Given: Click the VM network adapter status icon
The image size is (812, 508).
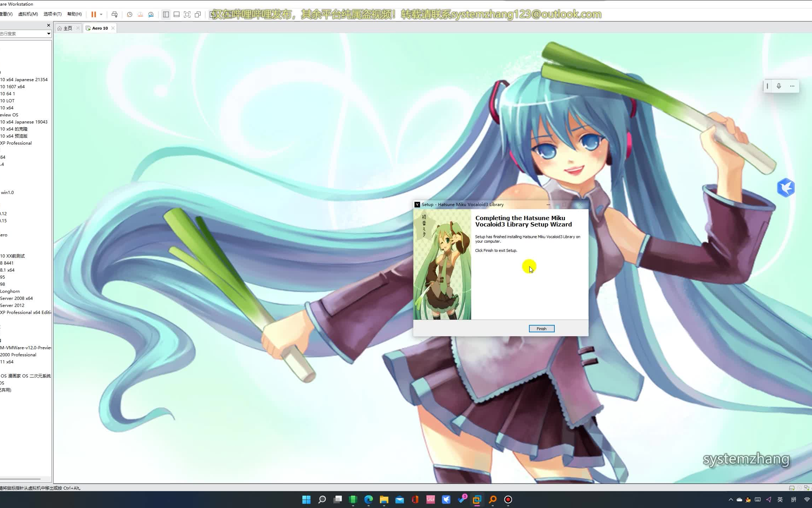Looking at the screenshot, I should tap(807, 488).
